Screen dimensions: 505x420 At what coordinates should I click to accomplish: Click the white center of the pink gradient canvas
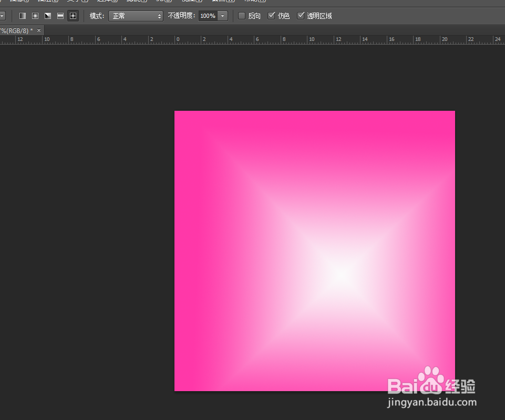click(x=343, y=274)
